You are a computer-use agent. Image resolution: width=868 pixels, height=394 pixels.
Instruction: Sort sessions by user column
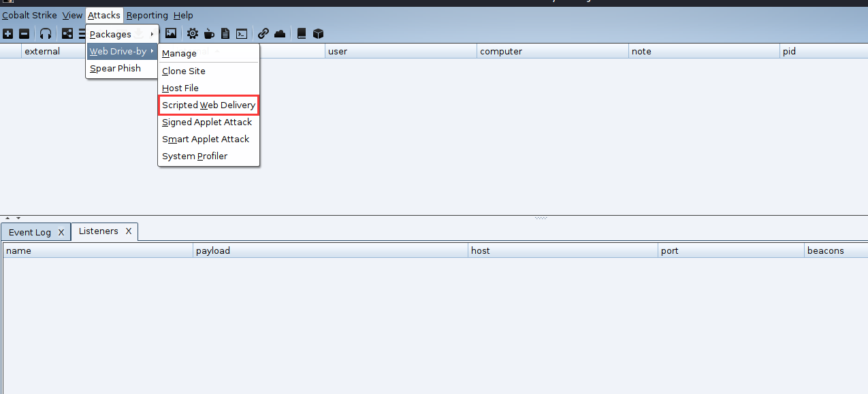400,51
